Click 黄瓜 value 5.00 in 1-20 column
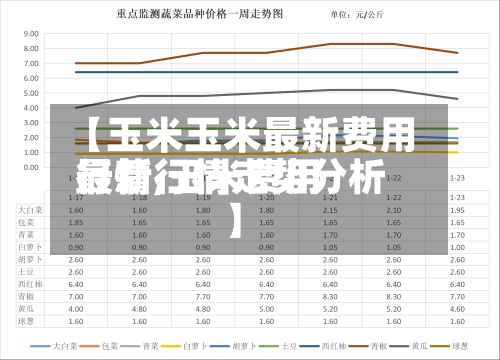The image size is (500, 360). [267, 309]
